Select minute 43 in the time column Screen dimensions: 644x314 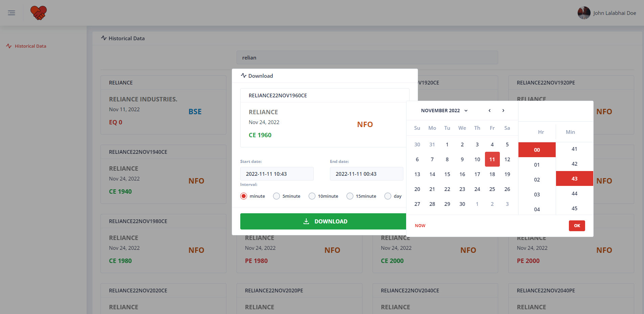(574, 178)
